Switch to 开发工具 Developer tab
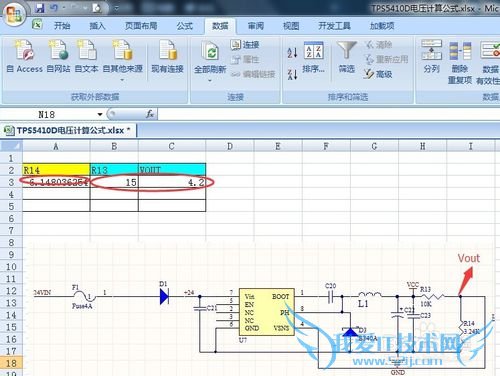The height and width of the screenshot is (376, 500). (x=334, y=26)
